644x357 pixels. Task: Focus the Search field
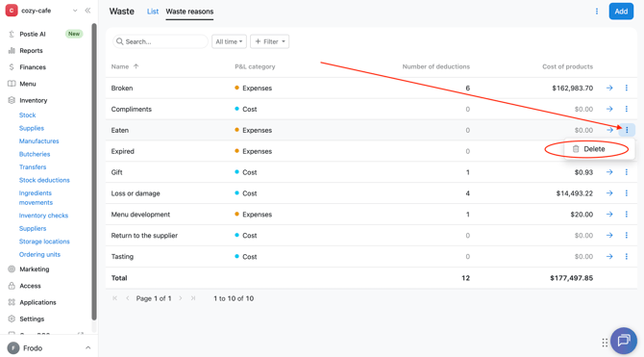(x=161, y=41)
